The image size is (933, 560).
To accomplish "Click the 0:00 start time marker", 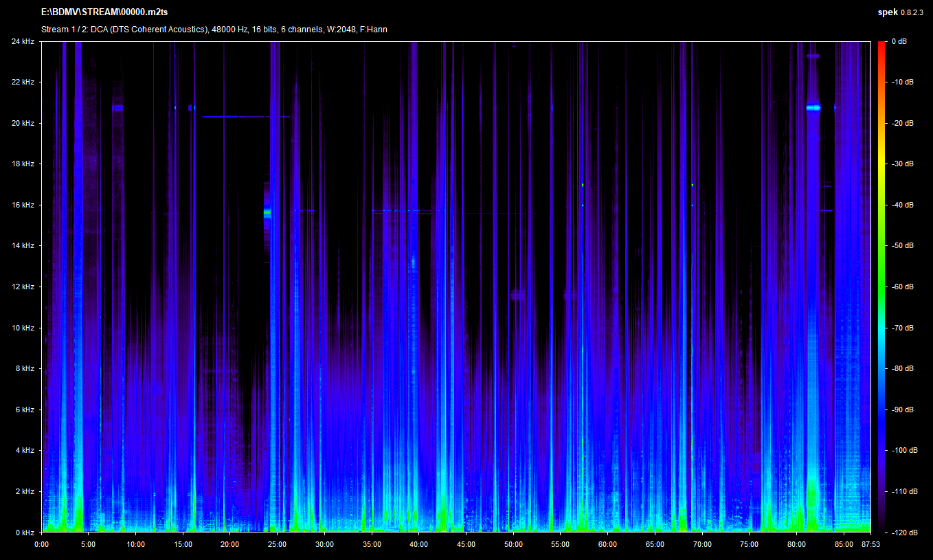I will point(42,544).
